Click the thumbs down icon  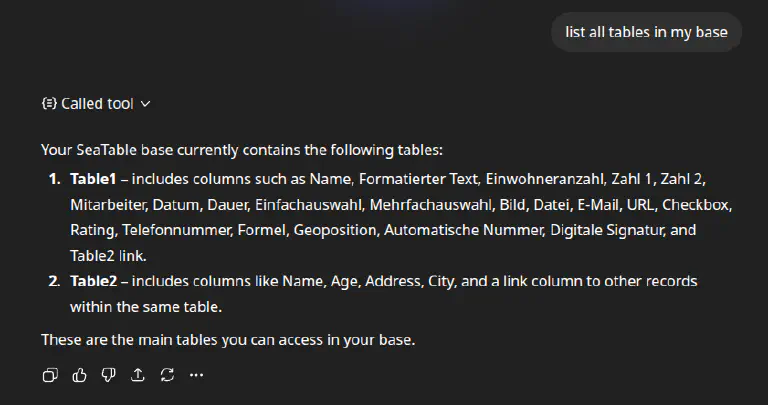[108, 375]
